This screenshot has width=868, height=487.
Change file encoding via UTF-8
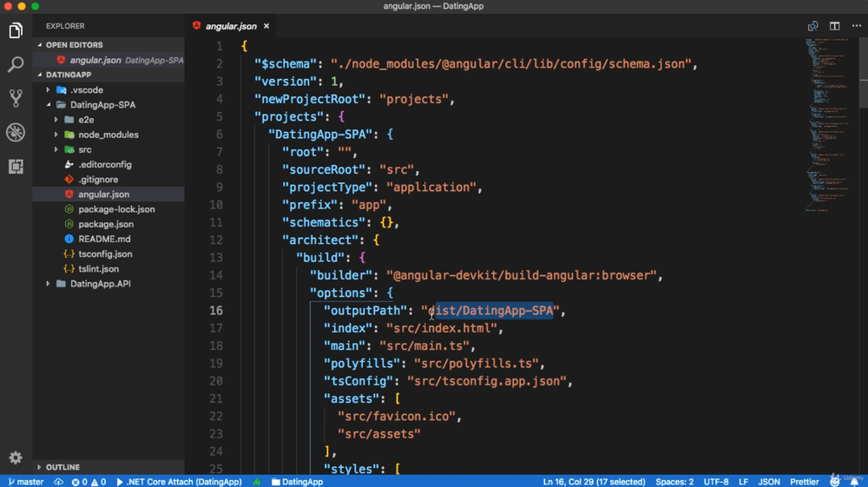[716, 482]
